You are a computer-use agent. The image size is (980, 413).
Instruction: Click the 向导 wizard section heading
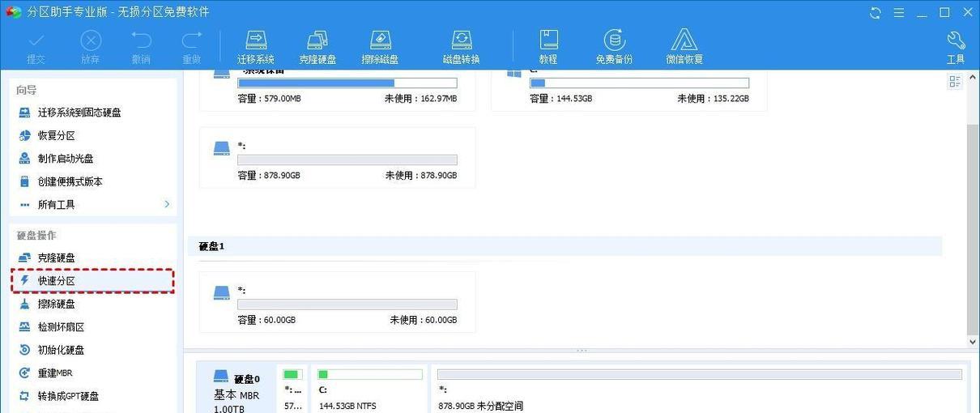point(27,90)
